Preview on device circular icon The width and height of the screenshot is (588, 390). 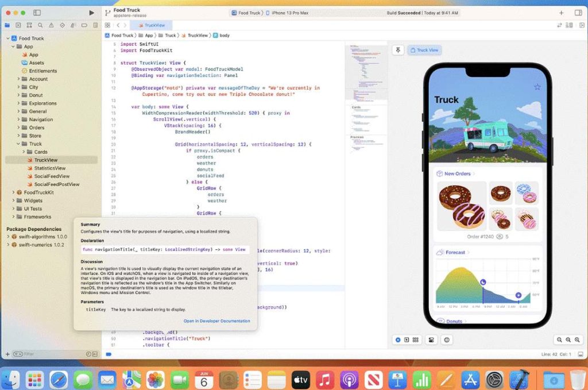click(x=447, y=340)
